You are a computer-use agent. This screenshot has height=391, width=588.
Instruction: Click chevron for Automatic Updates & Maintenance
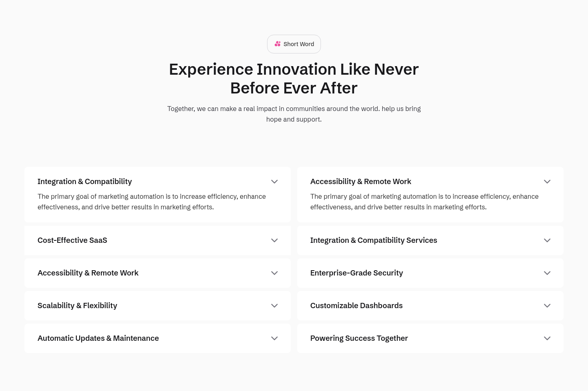pyautogui.click(x=274, y=338)
